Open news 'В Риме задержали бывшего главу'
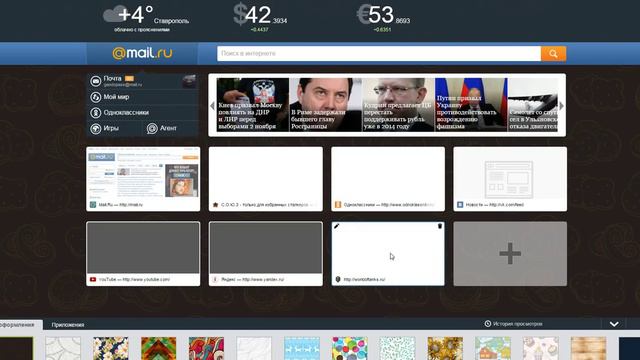 (326, 104)
